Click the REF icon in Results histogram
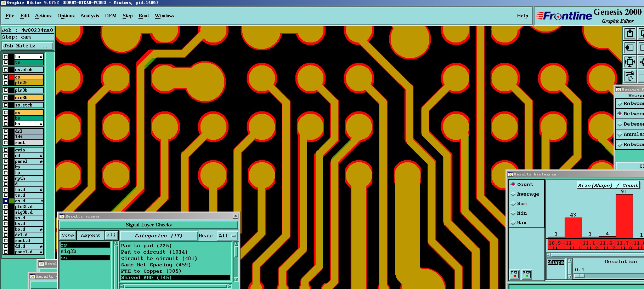The height and width of the screenshot is (289, 644). tap(527, 274)
